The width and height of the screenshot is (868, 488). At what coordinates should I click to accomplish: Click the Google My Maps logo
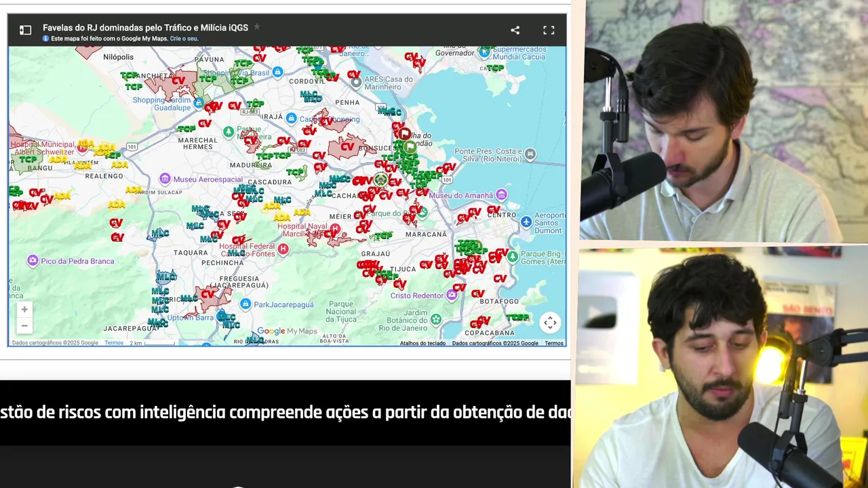point(287,331)
